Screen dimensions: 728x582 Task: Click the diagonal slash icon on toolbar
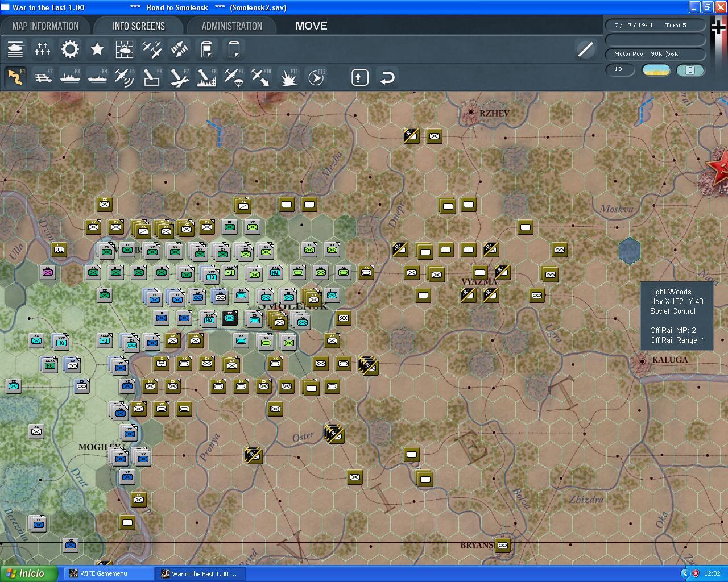(585, 49)
